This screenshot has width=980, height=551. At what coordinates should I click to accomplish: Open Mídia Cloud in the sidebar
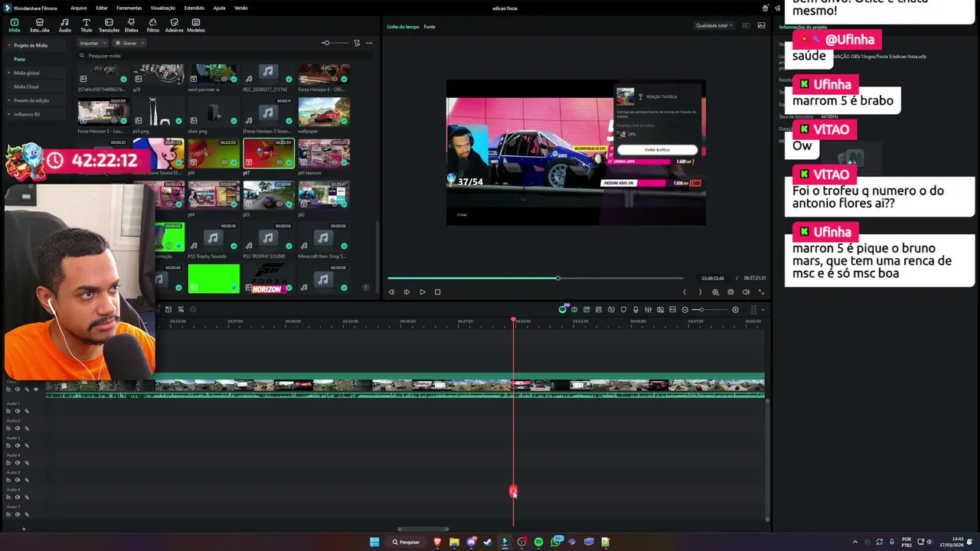tap(26, 86)
